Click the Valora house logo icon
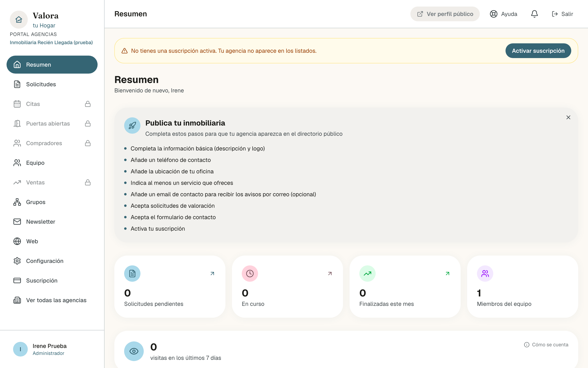 pyautogui.click(x=19, y=19)
